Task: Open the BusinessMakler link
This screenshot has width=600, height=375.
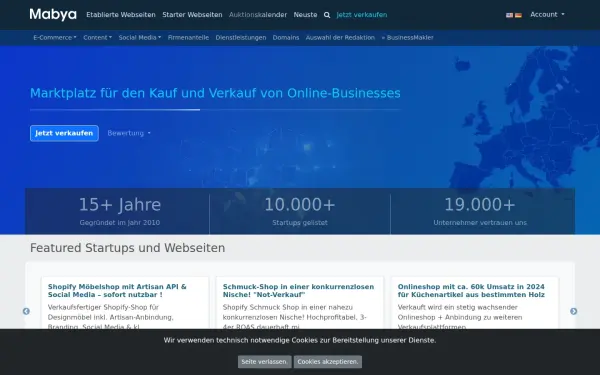Action: pyautogui.click(x=408, y=38)
